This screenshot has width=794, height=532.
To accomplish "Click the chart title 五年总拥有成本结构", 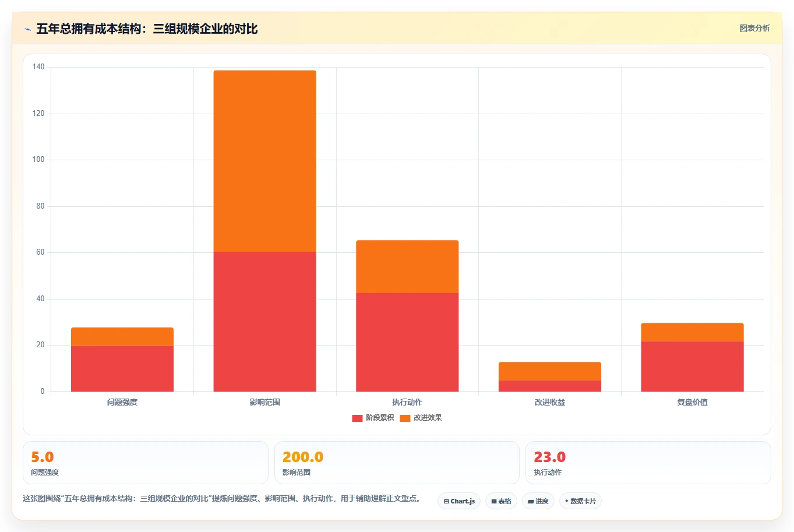I will point(147,29).
